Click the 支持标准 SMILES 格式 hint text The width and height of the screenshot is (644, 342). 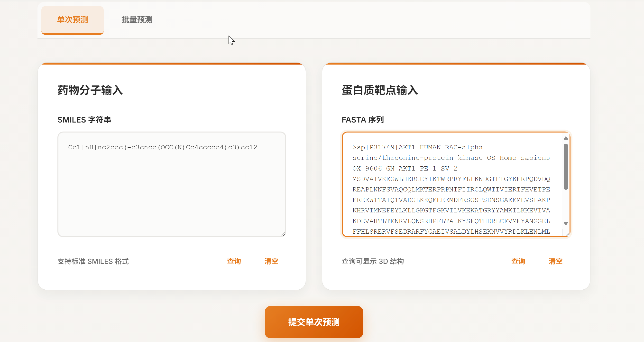[93, 261]
